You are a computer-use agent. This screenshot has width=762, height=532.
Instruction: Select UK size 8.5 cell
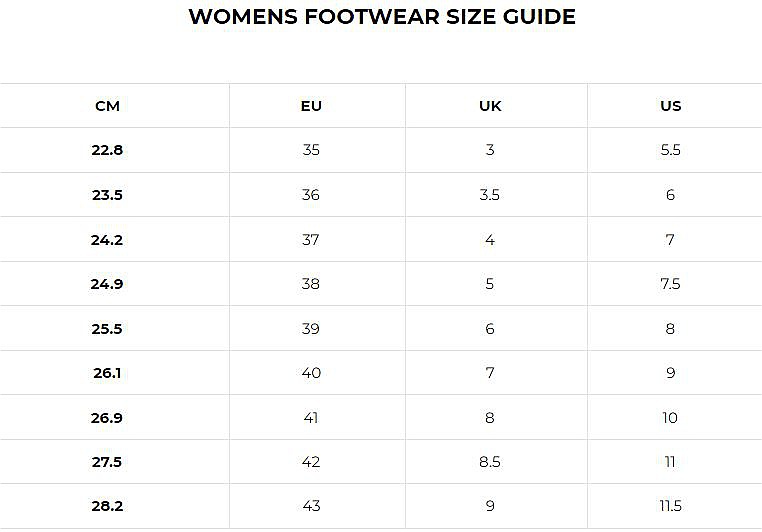489,462
